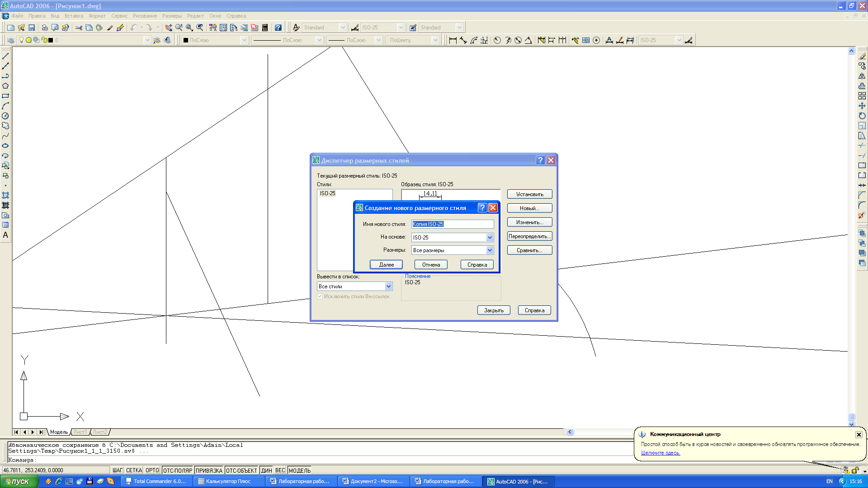This screenshot has height=488, width=868.
Task: Click the Center Mark dimension icon
Action: tap(596, 40)
